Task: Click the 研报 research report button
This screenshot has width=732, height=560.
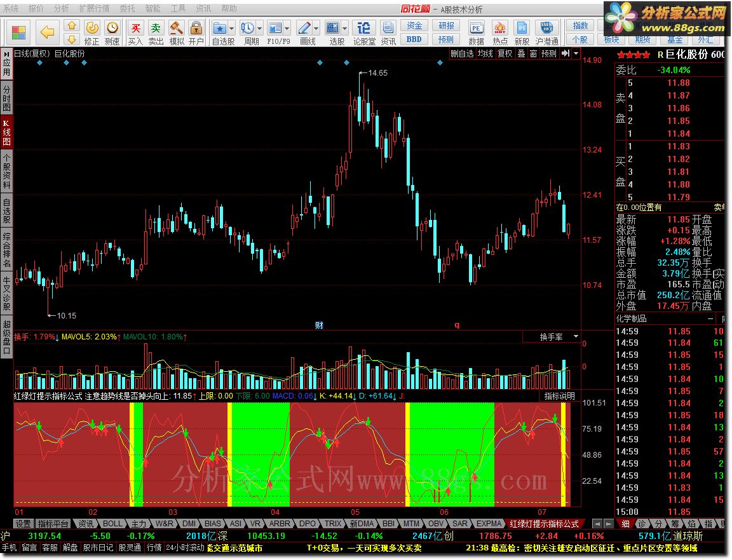Action: click(x=446, y=25)
